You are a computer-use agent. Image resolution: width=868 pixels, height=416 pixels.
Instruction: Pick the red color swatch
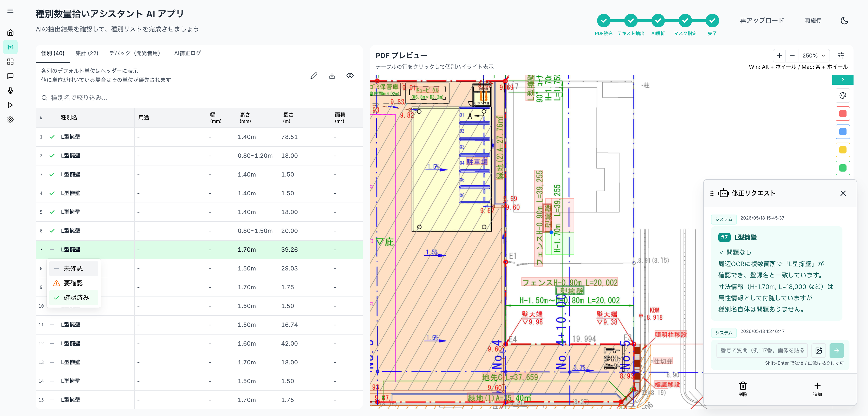843,114
